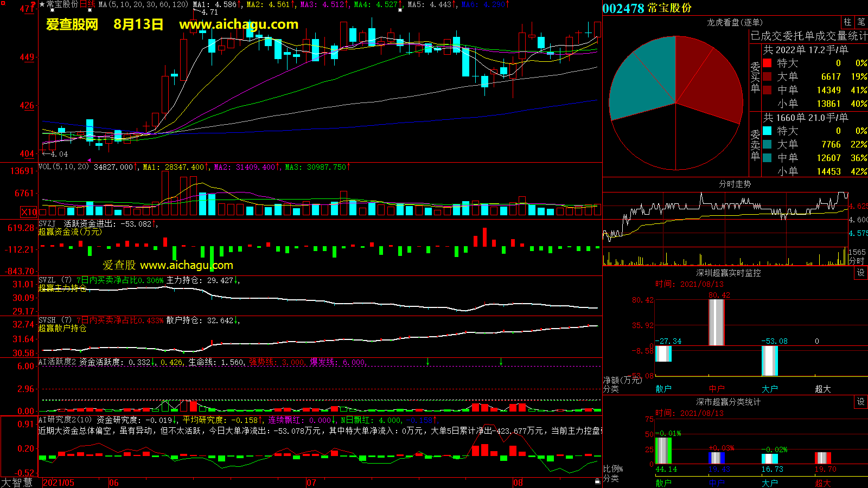Click the magenta arrow marker below the candlesticks
This screenshot has width=868, height=488.
90,160
